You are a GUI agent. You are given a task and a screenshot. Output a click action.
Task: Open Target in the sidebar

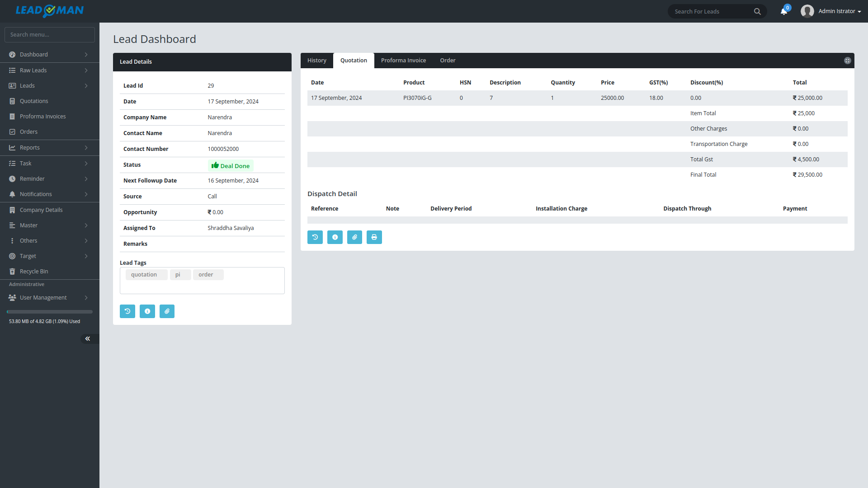pyautogui.click(x=50, y=256)
